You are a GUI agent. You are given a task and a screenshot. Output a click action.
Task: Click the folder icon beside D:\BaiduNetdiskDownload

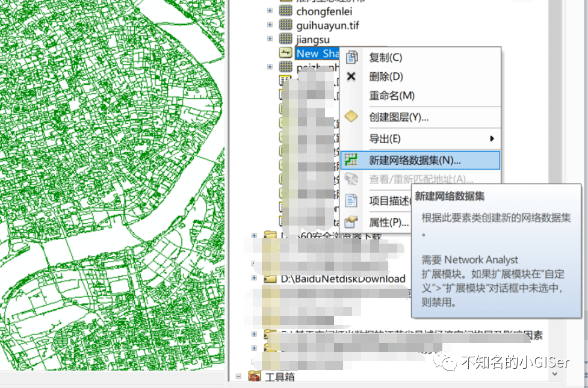pyautogui.click(x=269, y=279)
